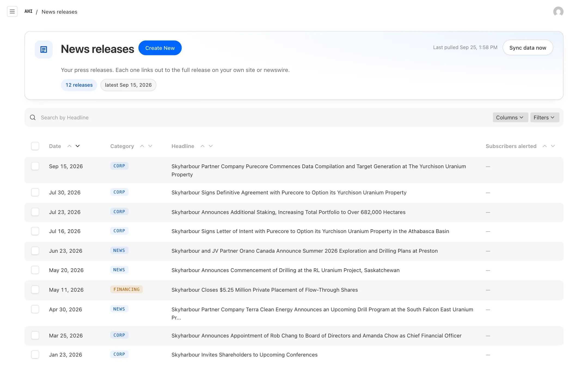
Task: Open Skyharbour Signs Definitive Agreement headline
Action: pos(289,192)
